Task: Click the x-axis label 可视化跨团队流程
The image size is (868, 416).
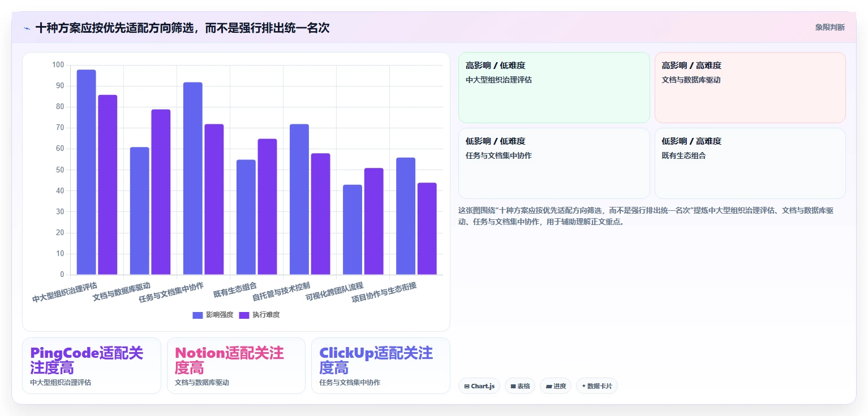Action: point(334,291)
